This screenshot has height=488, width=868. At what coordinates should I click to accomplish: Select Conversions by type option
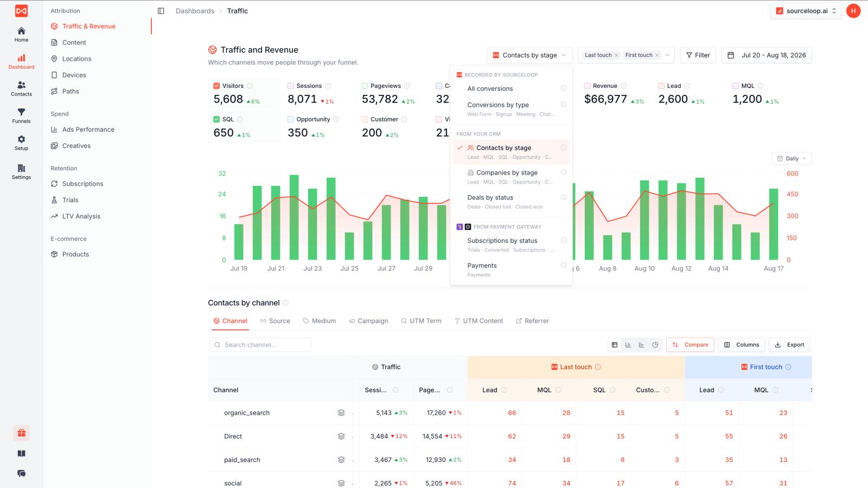point(511,109)
